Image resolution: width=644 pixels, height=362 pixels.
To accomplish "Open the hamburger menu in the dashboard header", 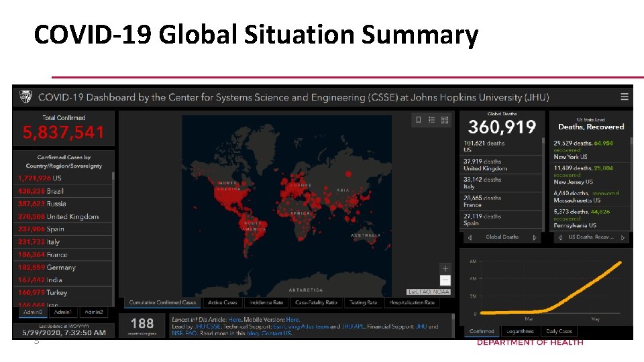I will pyautogui.click(x=625, y=97).
